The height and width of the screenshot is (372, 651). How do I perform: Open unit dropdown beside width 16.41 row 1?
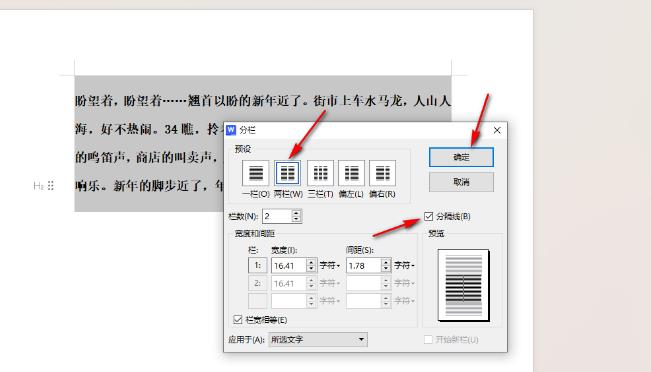point(330,265)
